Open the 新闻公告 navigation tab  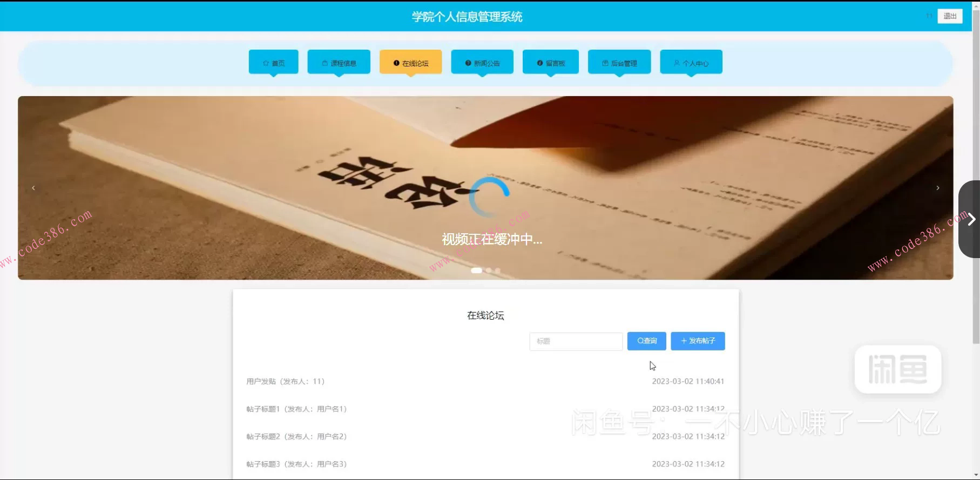[482, 62]
